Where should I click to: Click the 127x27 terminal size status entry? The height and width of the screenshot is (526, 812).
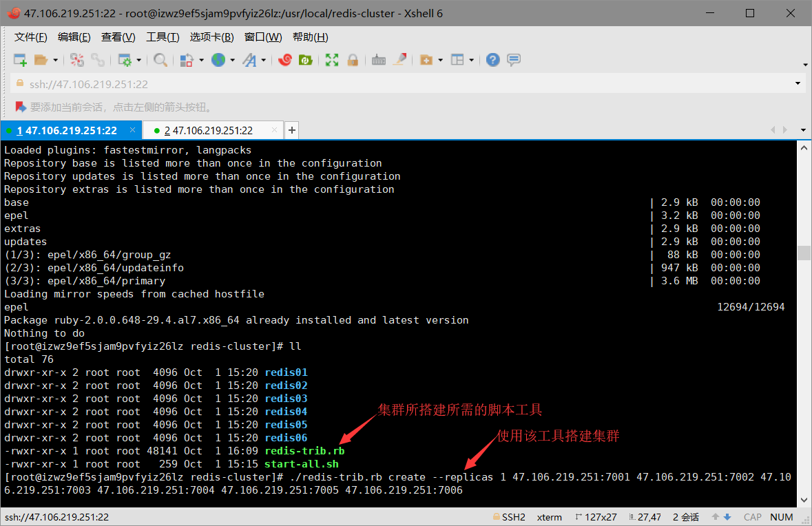point(596,516)
